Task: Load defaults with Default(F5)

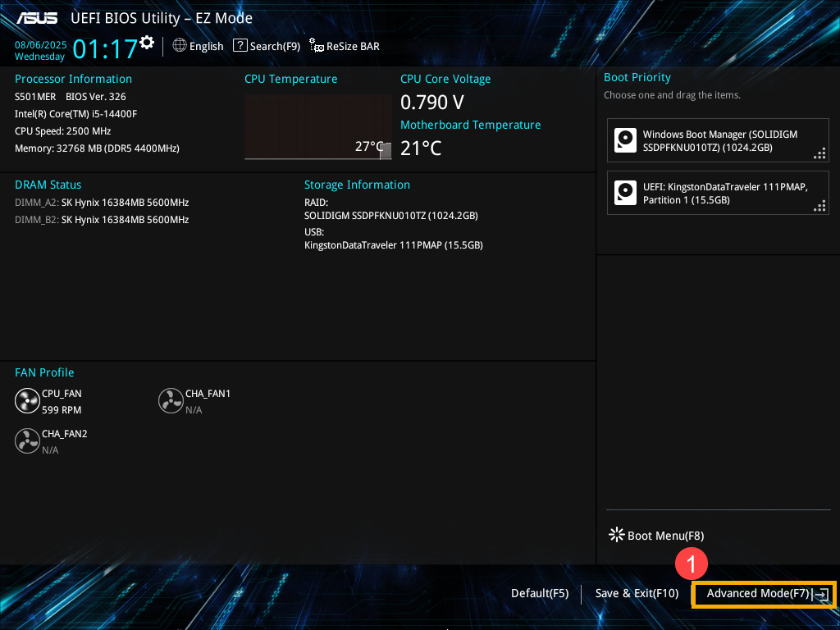Action: click(540, 593)
